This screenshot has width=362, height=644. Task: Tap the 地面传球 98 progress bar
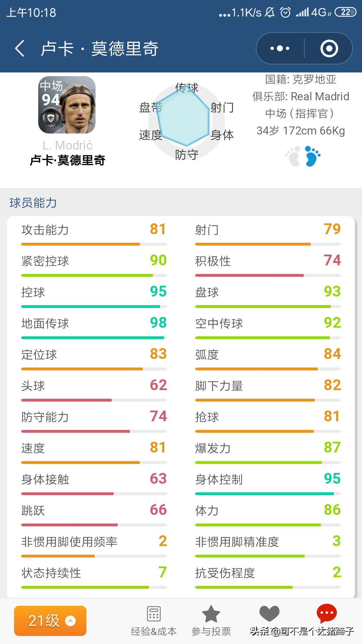(x=93, y=337)
